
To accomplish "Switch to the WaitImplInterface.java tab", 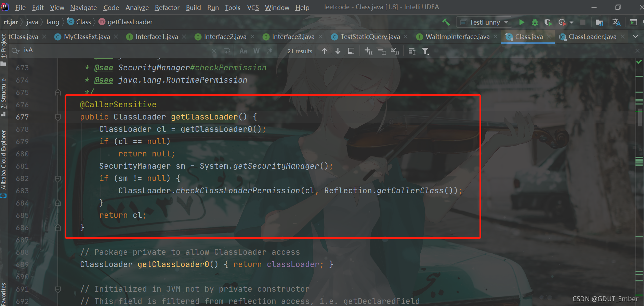I will tap(458, 37).
